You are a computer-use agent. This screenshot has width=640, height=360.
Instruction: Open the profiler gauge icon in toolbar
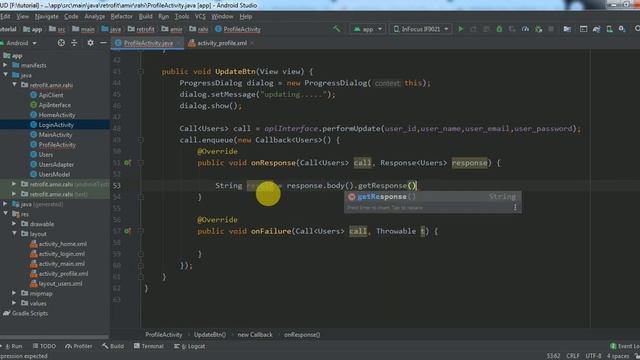point(525,29)
